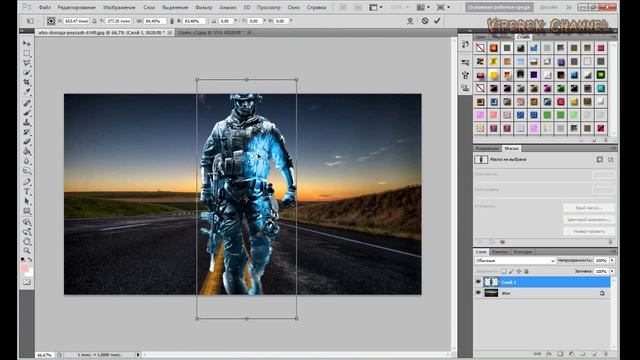Select the Crop tool
Image resolution: width=640 pixels, height=360 pixels.
click(27, 82)
